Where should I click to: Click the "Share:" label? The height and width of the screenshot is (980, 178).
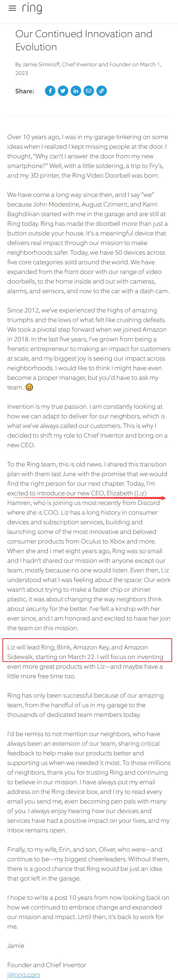point(25,91)
